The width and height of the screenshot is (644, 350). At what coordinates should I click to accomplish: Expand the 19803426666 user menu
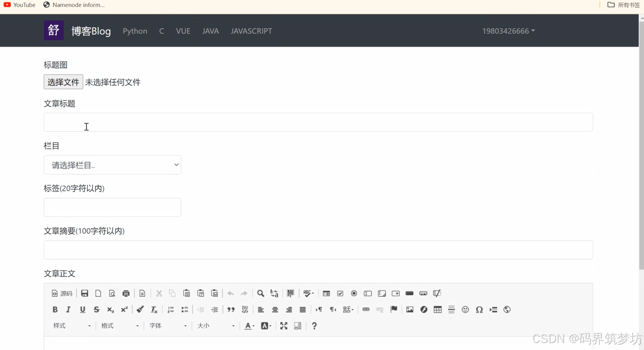pyautogui.click(x=509, y=31)
